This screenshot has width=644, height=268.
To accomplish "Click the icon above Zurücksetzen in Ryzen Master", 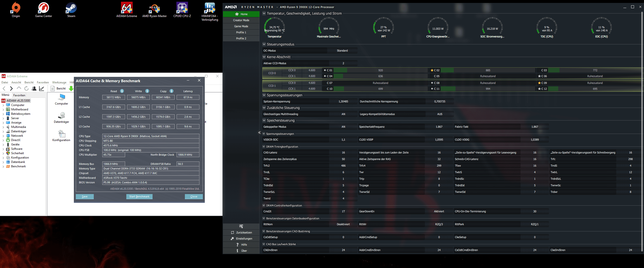I will 241,226.
